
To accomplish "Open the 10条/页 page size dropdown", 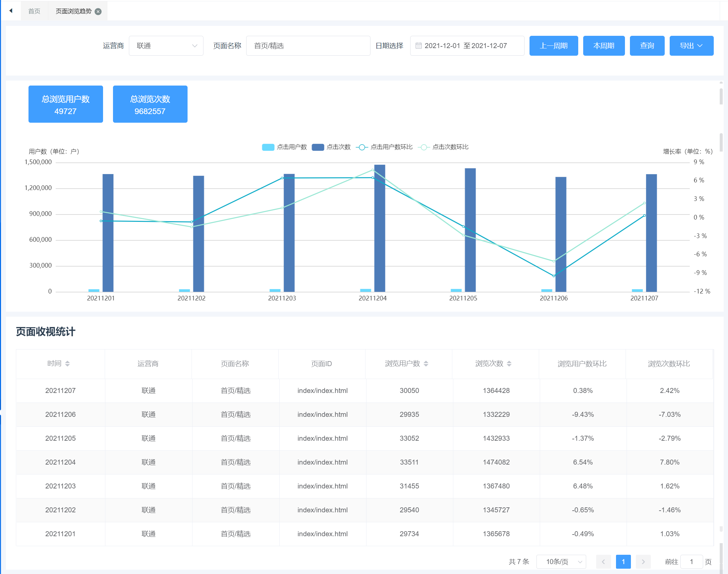I will point(561,562).
